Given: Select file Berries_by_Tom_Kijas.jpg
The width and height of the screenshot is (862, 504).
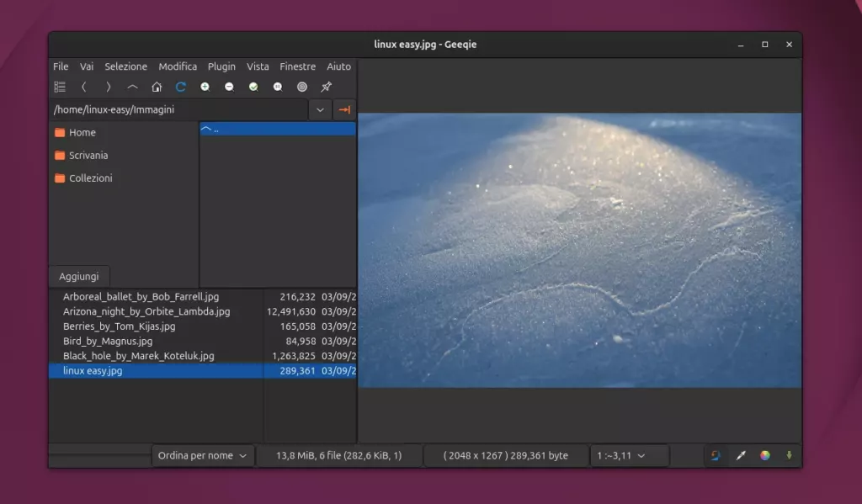Looking at the screenshot, I should pyautogui.click(x=120, y=326).
